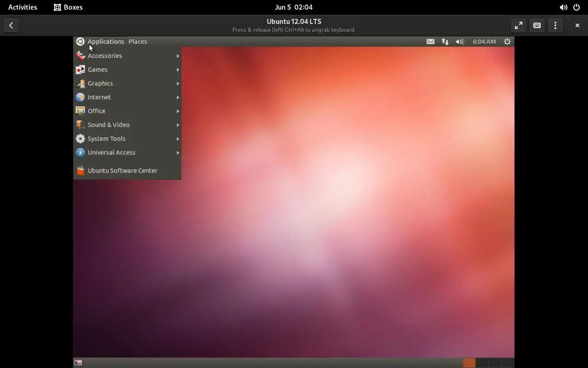The width and height of the screenshot is (588, 368).
Task: Switch to the active orange workspace
Action: click(x=469, y=362)
